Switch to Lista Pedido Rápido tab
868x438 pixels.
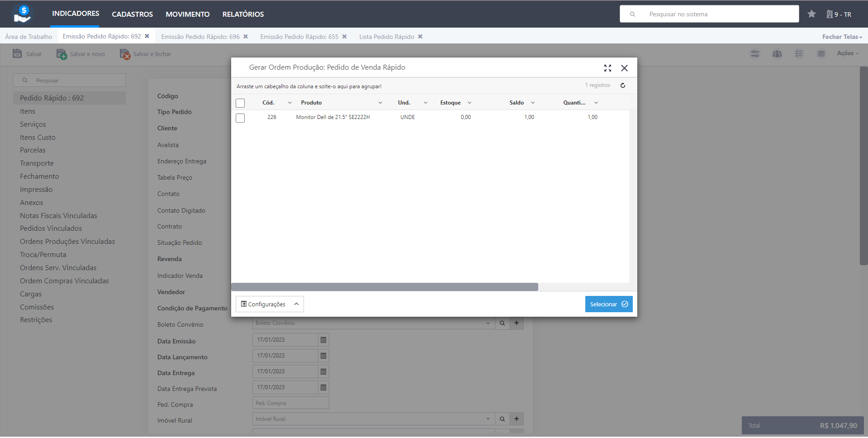pos(387,37)
